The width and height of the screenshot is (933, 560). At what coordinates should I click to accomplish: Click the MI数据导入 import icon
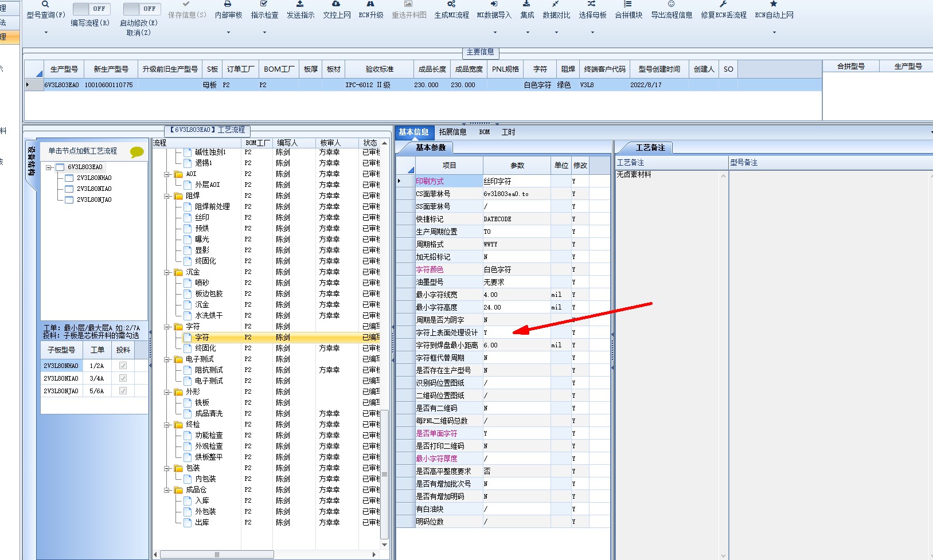pyautogui.click(x=494, y=4)
